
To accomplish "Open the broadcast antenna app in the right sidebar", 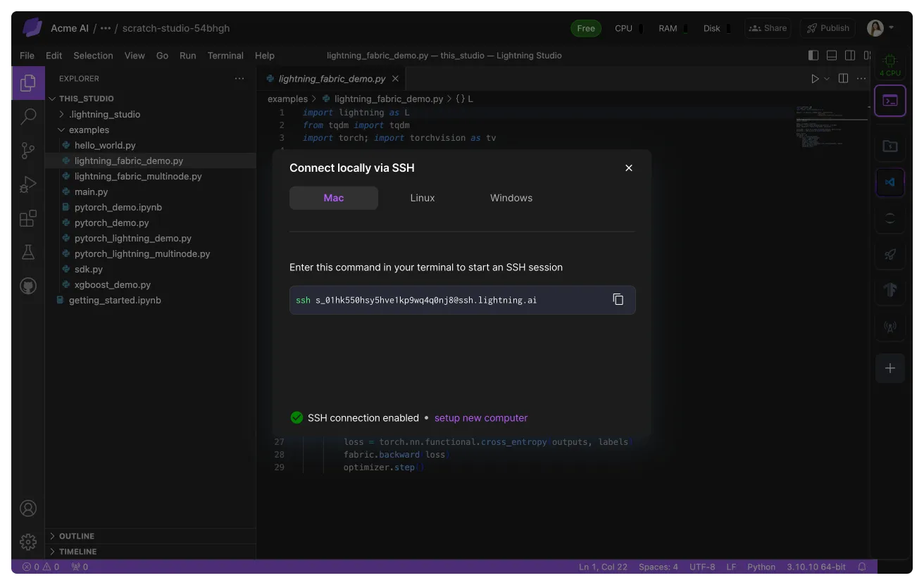I will point(890,326).
